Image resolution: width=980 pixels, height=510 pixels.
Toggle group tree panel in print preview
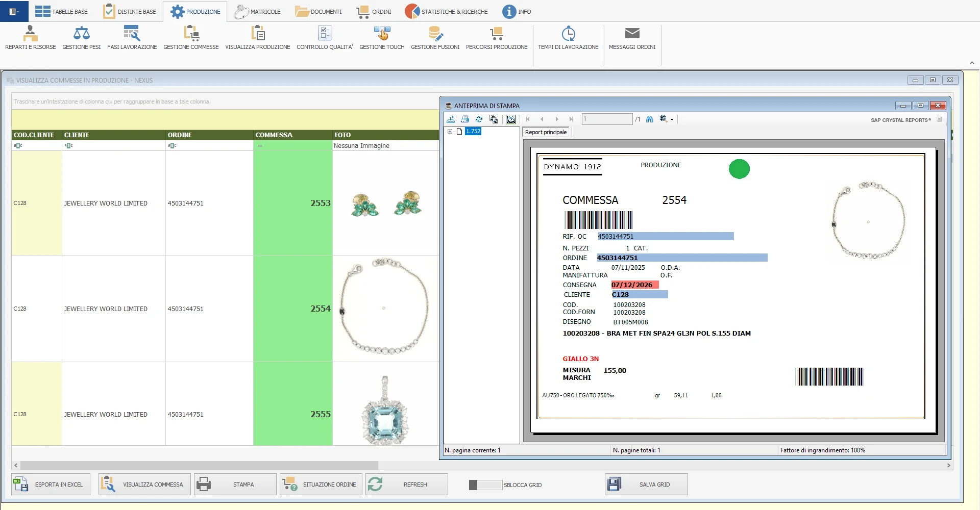point(511,119)
